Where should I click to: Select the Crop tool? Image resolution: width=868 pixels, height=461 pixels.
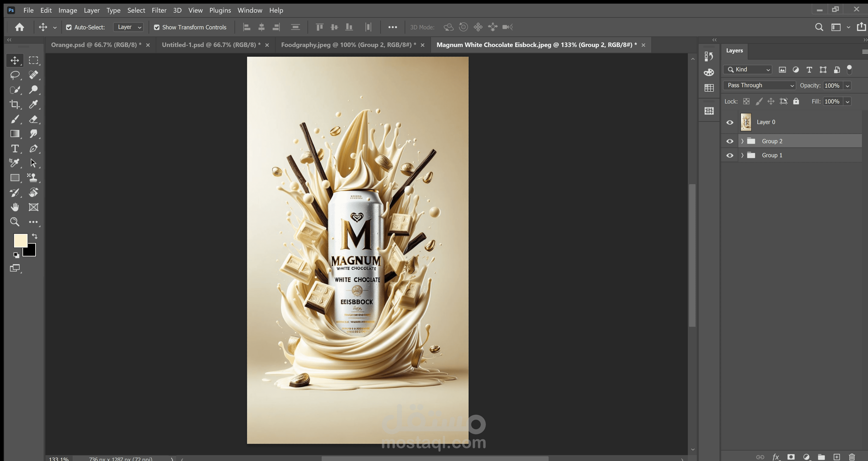pos(14,104)
